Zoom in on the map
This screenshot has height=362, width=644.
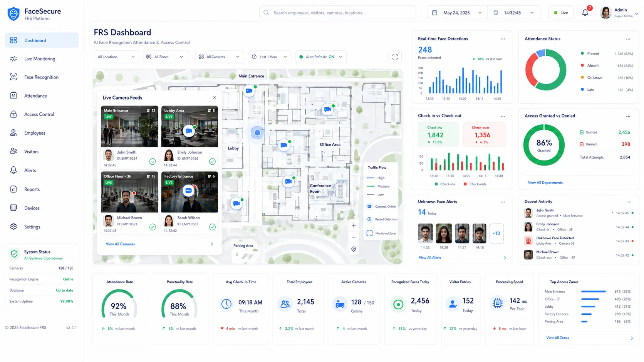tap(354, 226)
